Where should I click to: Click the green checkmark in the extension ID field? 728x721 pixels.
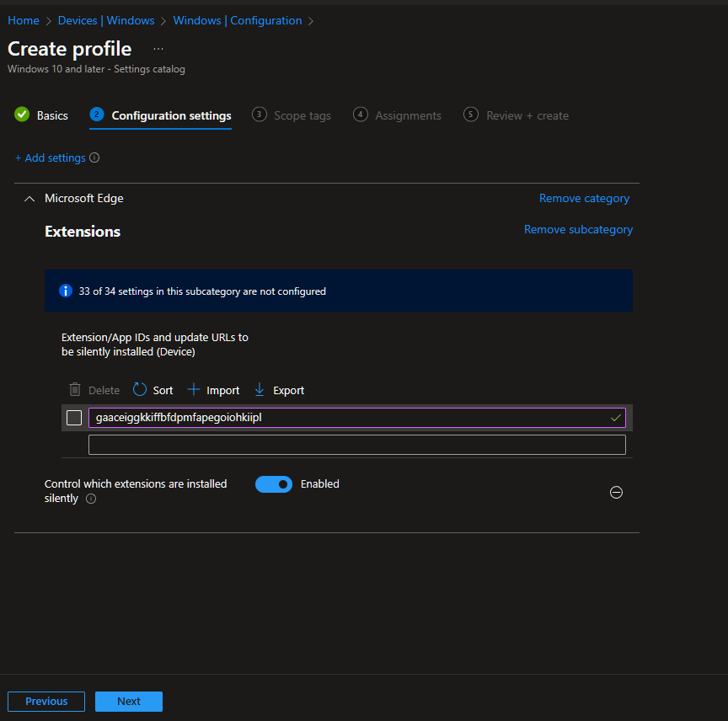click(616, 418)
